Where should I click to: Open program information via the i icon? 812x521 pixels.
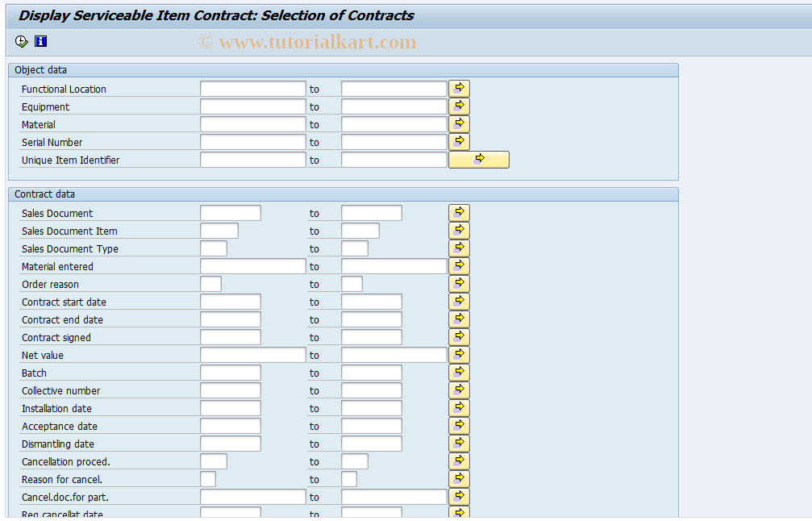(40, 41)
